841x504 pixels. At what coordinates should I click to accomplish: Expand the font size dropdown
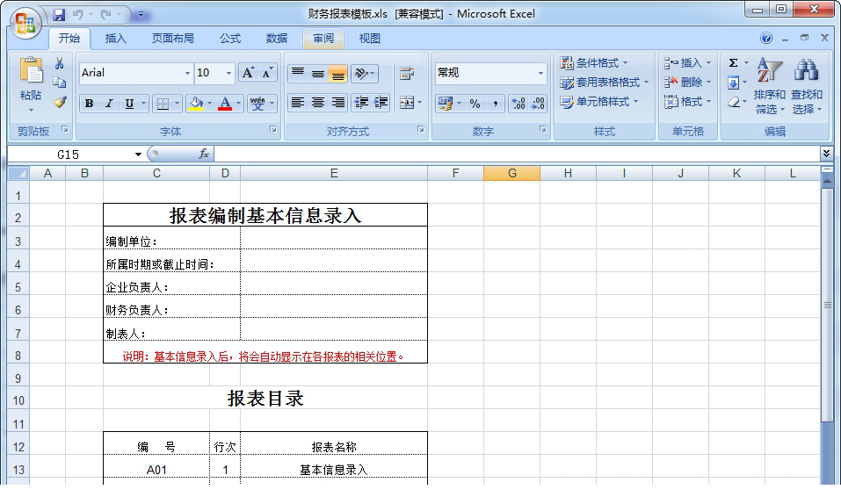pos(229,74)
